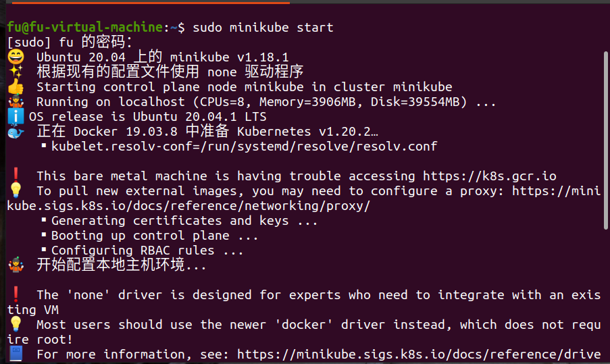Click the blue book icon before 'For more information'

click(15, 355)
